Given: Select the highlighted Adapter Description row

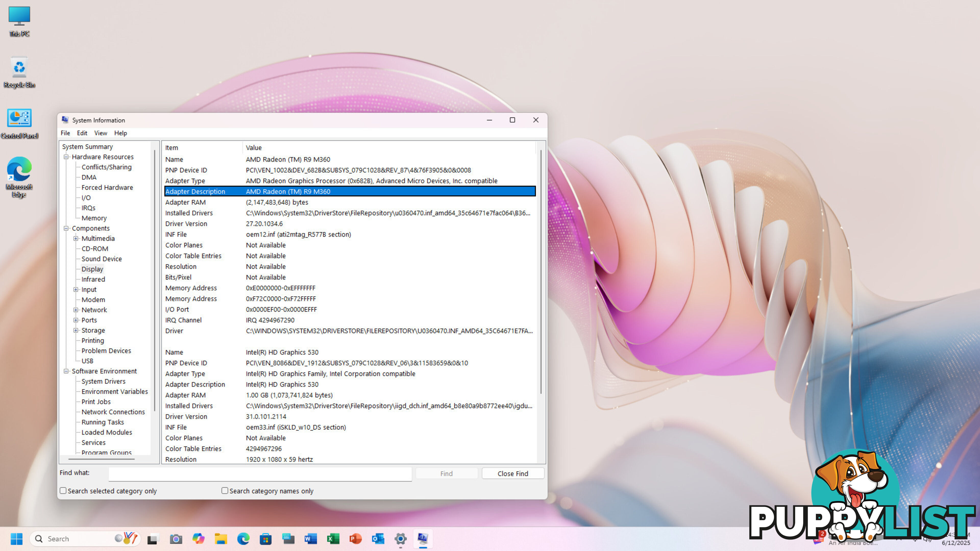Looking at the screenshot, I should tap(350, 192).
